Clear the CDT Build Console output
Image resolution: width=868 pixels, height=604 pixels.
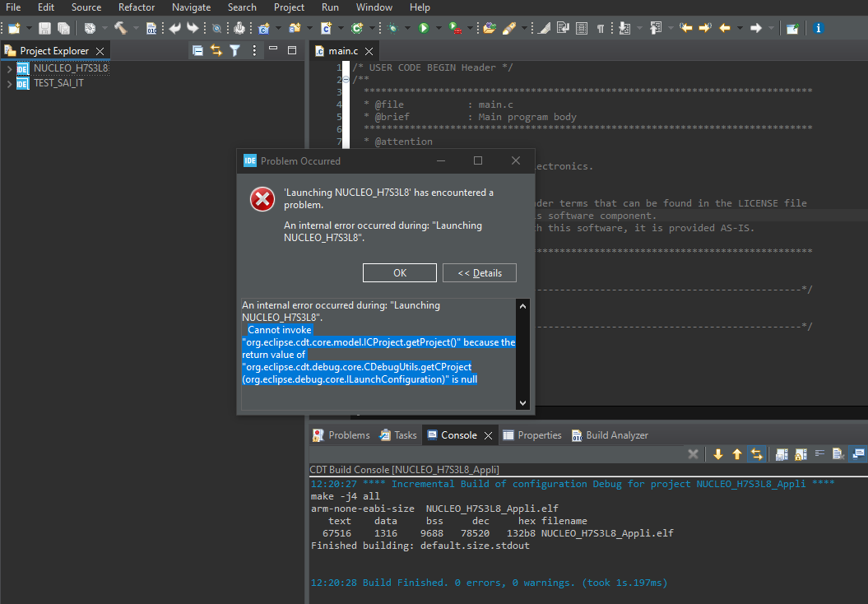[693, 453]
